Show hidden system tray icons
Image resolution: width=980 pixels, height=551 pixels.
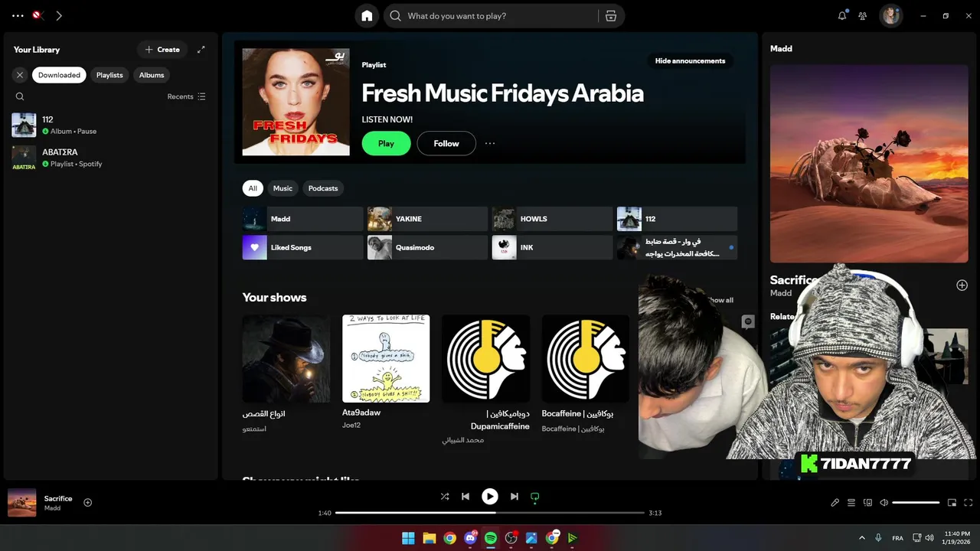tap(862, 538)
